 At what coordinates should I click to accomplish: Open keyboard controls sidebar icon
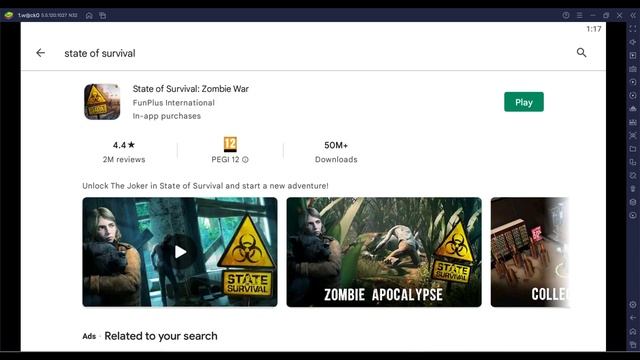click(633, 69)
